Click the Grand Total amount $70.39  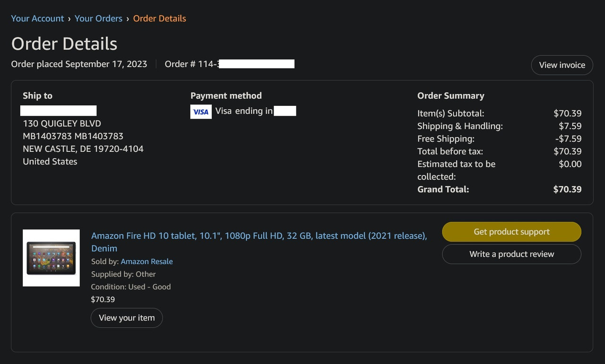(567, 190)
